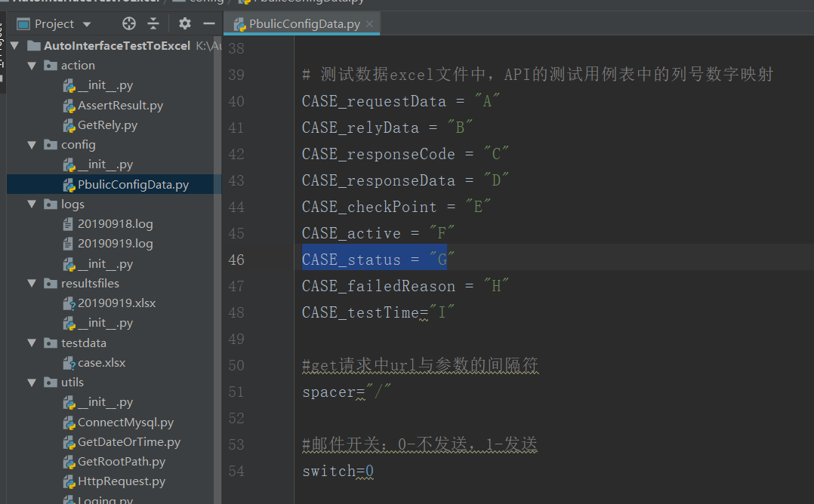
Task: Open AssertResult.py in the tree
Action: coord(120,106)
